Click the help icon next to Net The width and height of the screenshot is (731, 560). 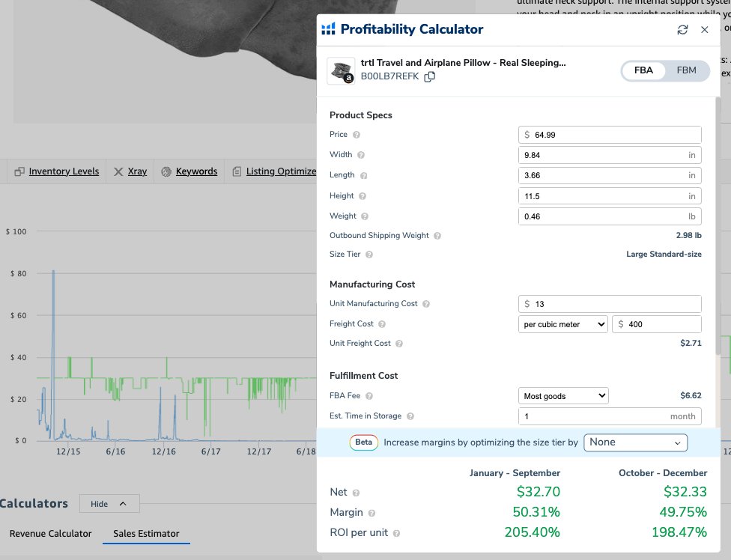coord(356,493)
